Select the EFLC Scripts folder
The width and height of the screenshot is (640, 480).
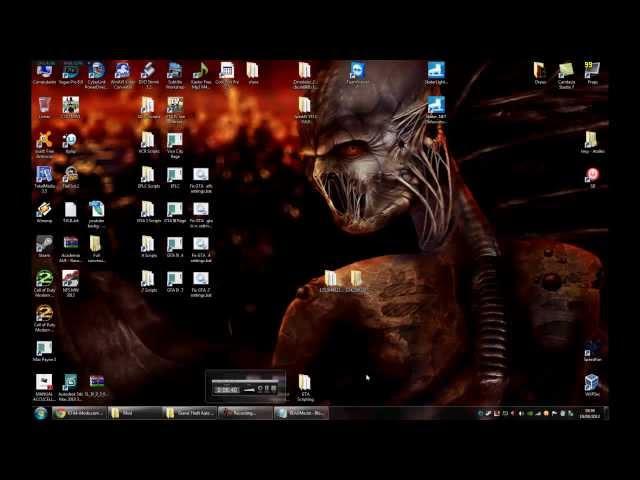click(x=149, y=177)
